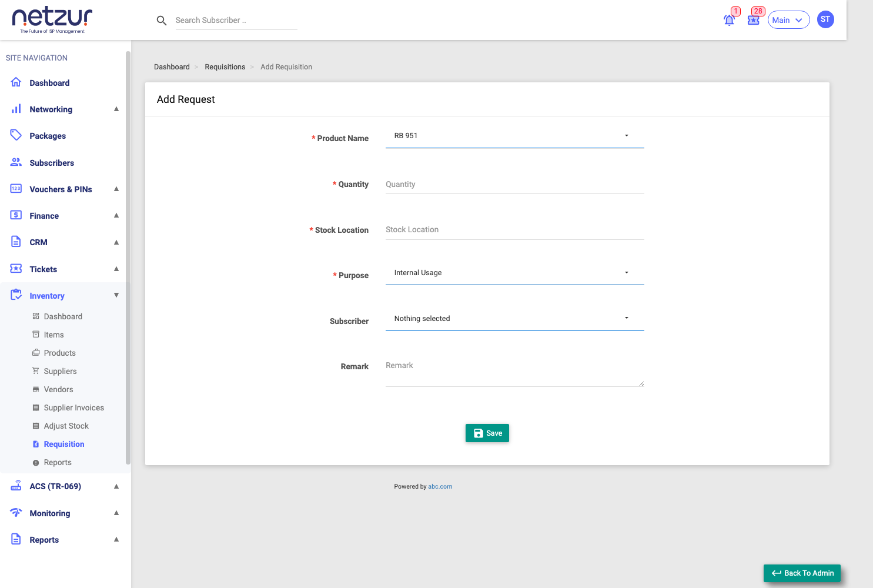Screen dimensions: 873x588
Task: Open Reports under the Inventory submenu
Action: 58,462
